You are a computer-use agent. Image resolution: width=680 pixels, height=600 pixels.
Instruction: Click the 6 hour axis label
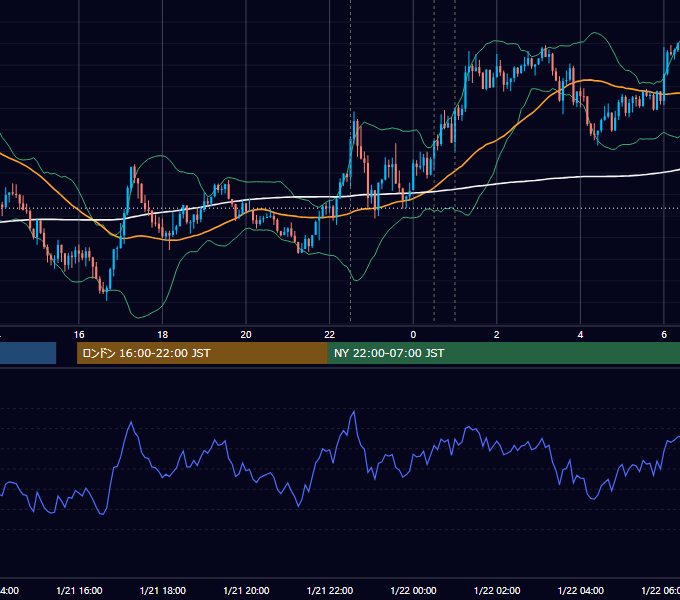664,335
